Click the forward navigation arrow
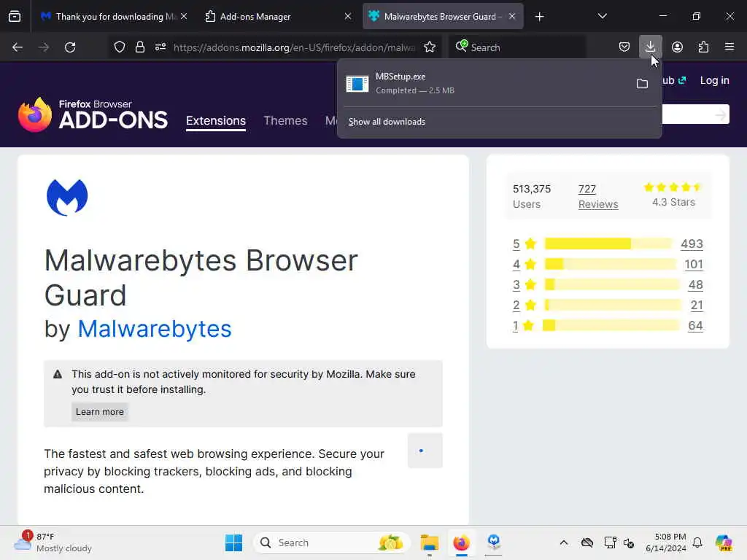Viewport: 747px width, 560px height. coord(44,47)
